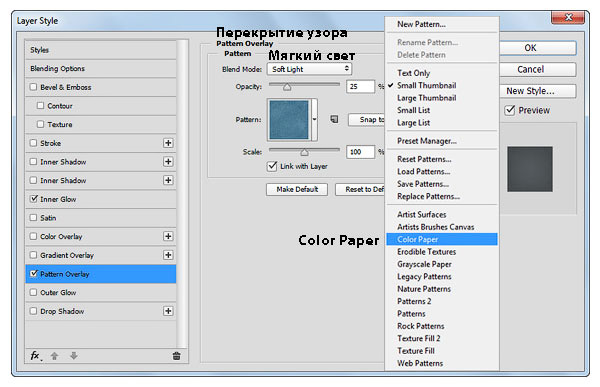Click the move effect down arrow
The height and width of the screenshot is (387, 600).
pos(74,356)
